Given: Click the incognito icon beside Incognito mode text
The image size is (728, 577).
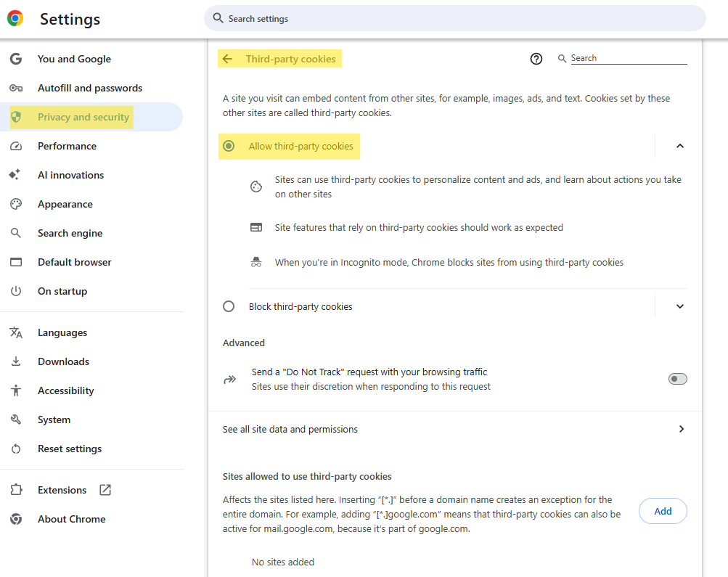Looking at the screenshot, I should click(256, 262).
